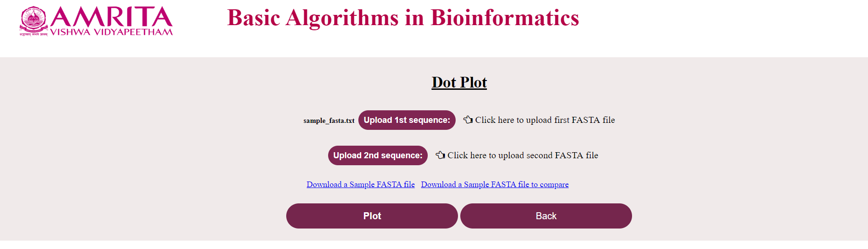The width and height of the screenshot is (868, 249).
Task: Click the word 'Basic' in the page title
Action: click(254, 18)
